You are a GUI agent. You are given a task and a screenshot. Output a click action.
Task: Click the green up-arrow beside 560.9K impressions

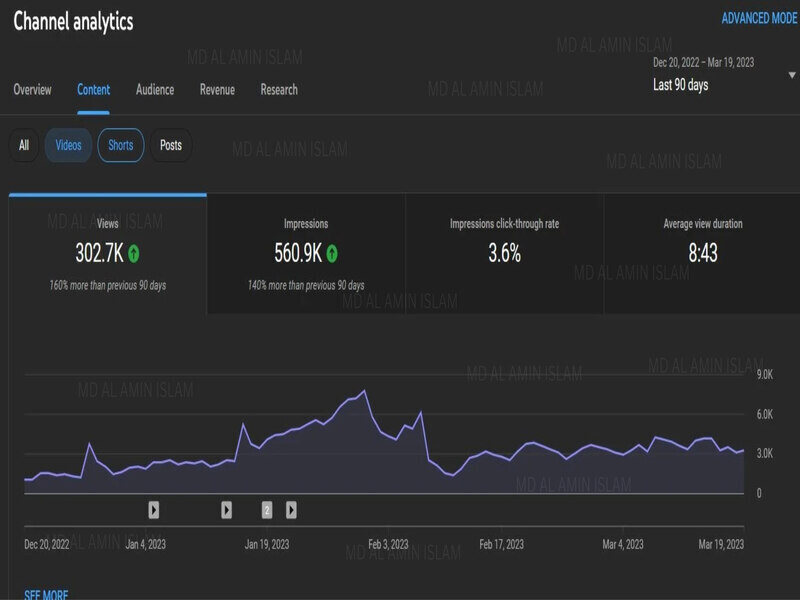click(332, 254)
